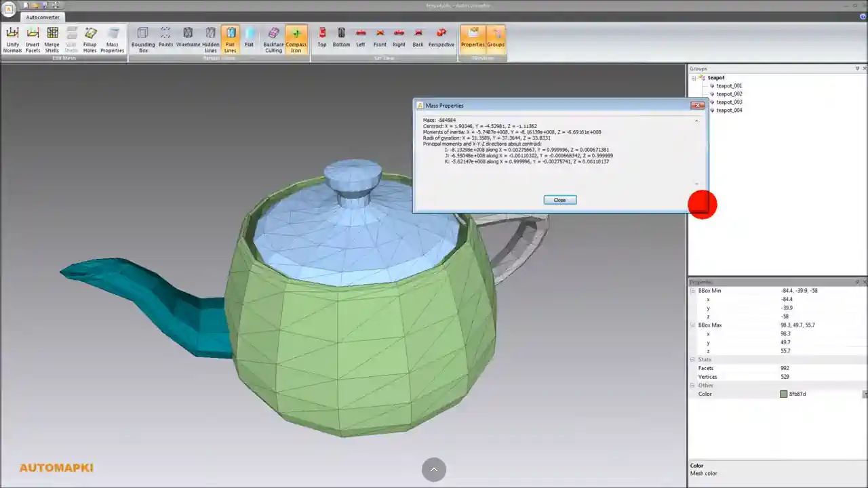Click the mesh color swatch 8fb87d
This screenshot has width=868, height=488.
tap(784, 394)
